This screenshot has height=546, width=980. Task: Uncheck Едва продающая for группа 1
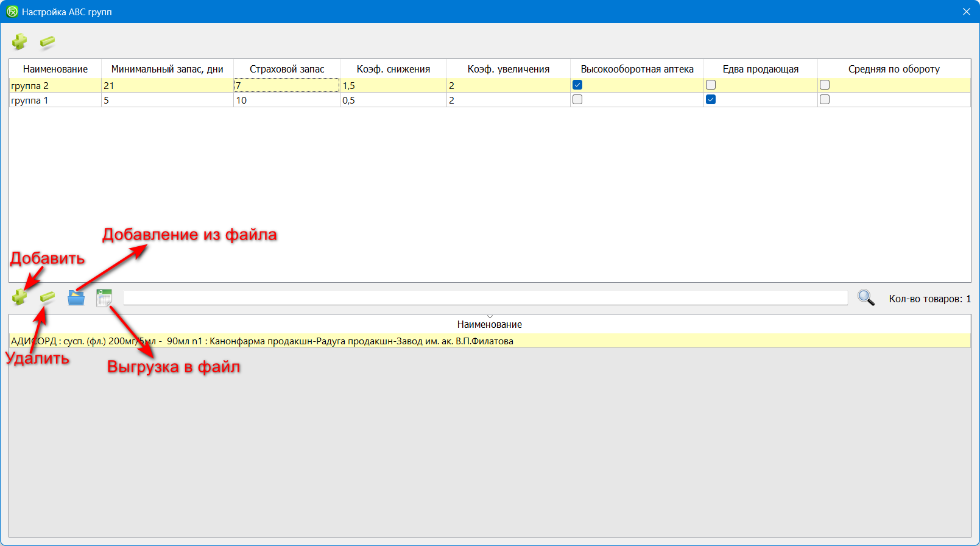coord(711,100)
